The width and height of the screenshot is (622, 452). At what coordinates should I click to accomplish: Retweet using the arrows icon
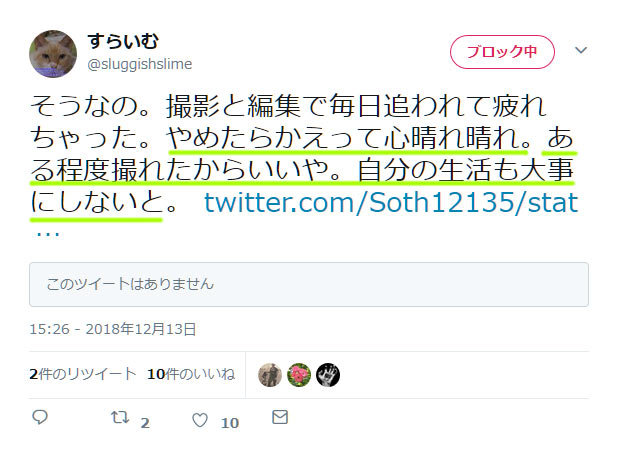[120, 417]
